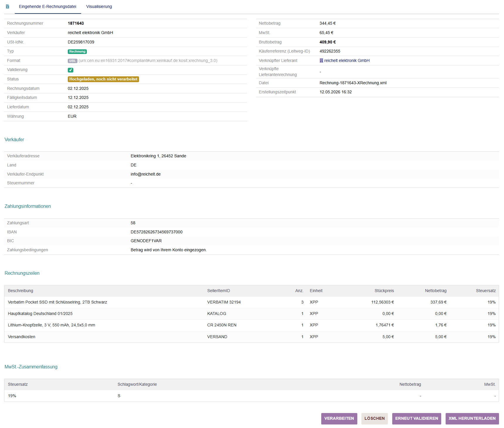Click the VERARBEITEN button
504x428 pixels.
coord(339,419)
